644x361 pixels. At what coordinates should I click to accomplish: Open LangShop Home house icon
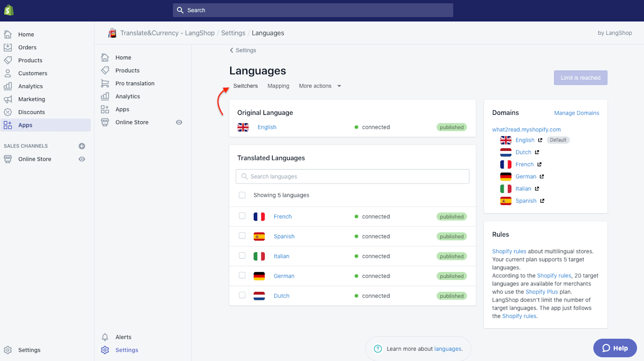105,57
